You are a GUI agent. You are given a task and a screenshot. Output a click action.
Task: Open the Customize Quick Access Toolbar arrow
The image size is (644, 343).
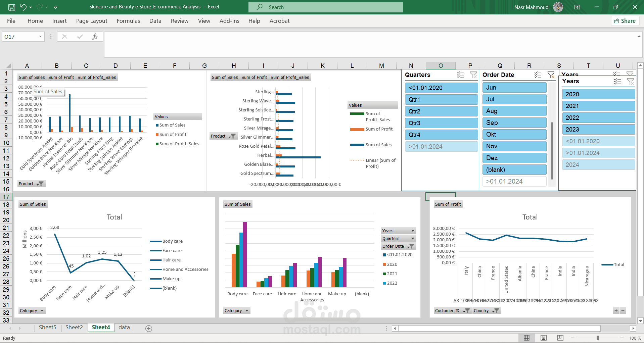(56, 7)
